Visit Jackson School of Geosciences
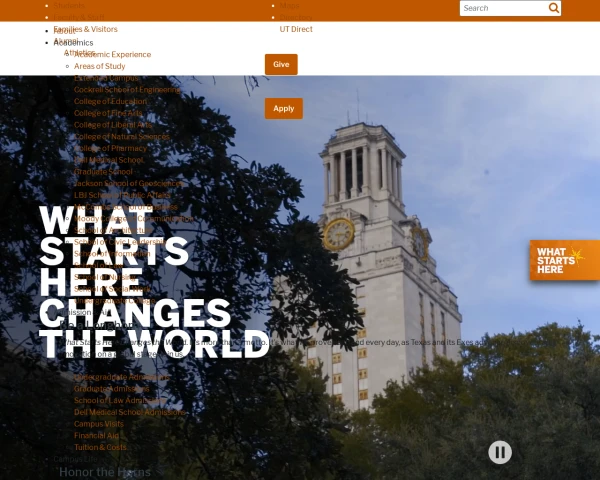This screenshot has height=480, width=600. coord(129,183)
